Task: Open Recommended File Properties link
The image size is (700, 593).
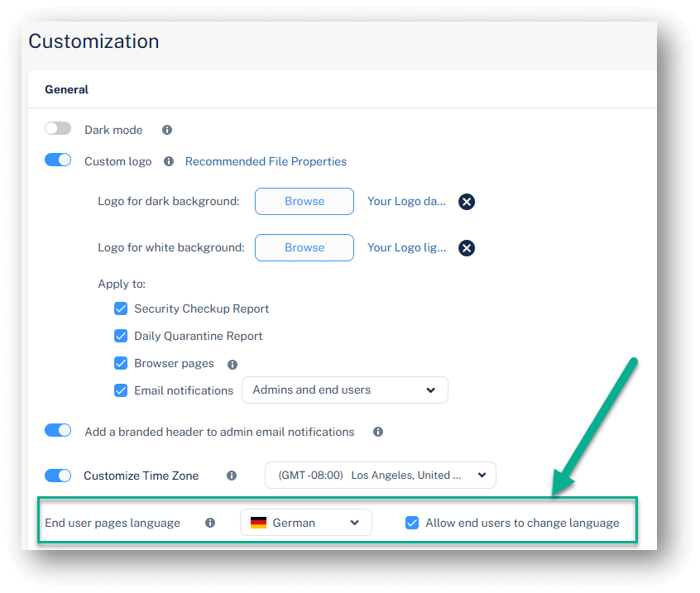Action: (266, 161)
